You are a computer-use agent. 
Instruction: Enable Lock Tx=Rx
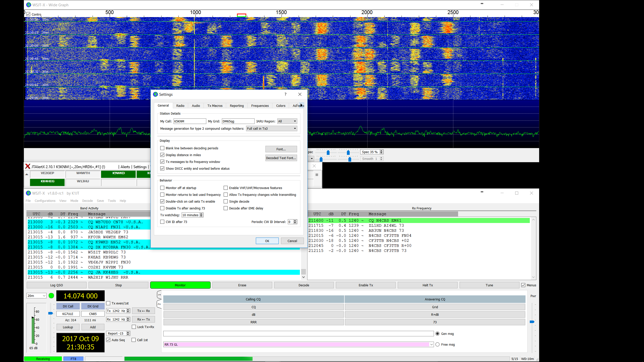134,327
